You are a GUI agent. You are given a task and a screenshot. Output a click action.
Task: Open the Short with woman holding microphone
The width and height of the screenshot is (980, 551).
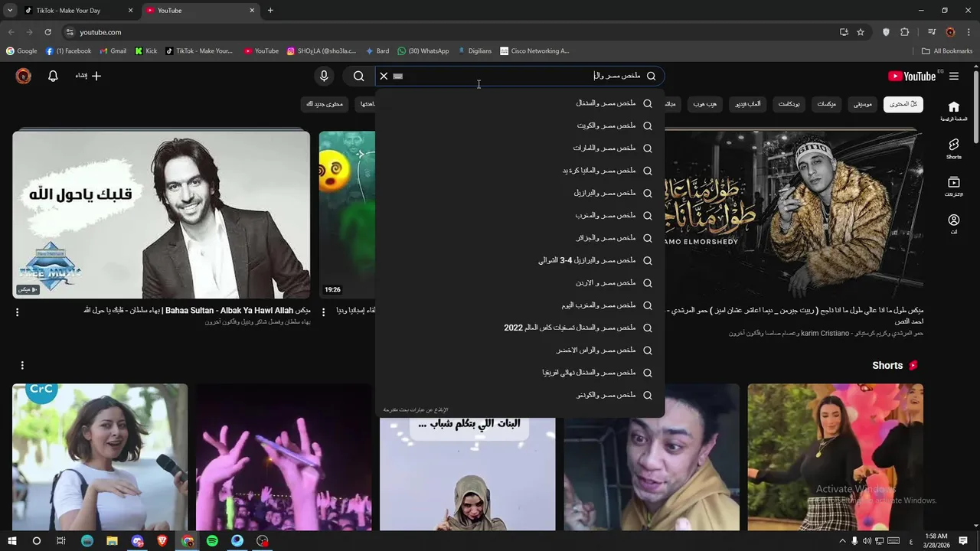pyautogui.click(x=100, y=457)
